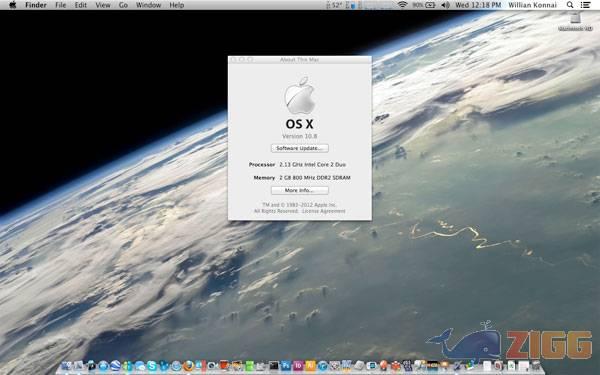Click the More Info button
600x375 pixels.
tap(300, 190)
